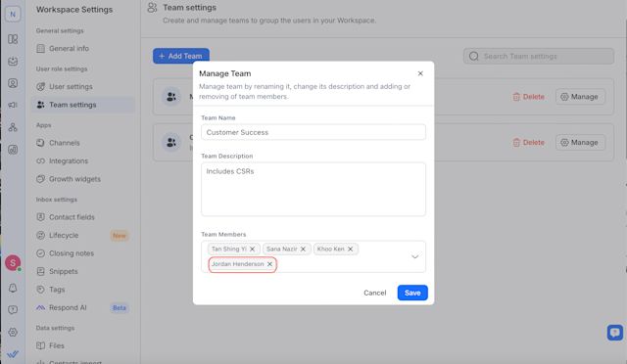
Task: Open Contact fields settings
Action: tap(83, 217)
